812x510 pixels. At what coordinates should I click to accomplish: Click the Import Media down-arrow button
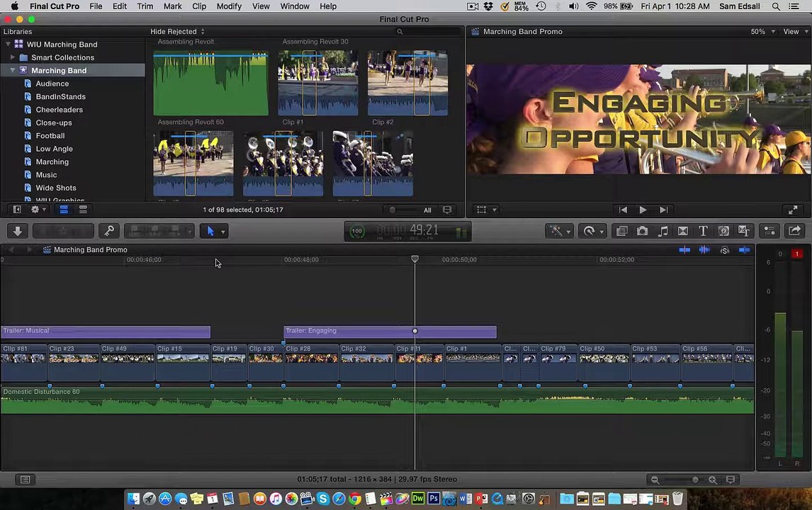17,231
